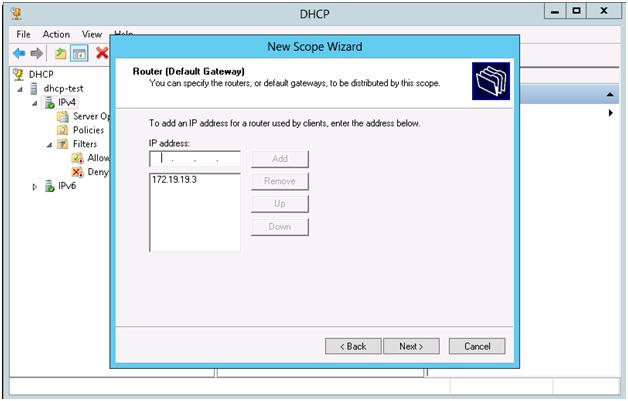Click the dhcp-test server icon

pos(34,89)
